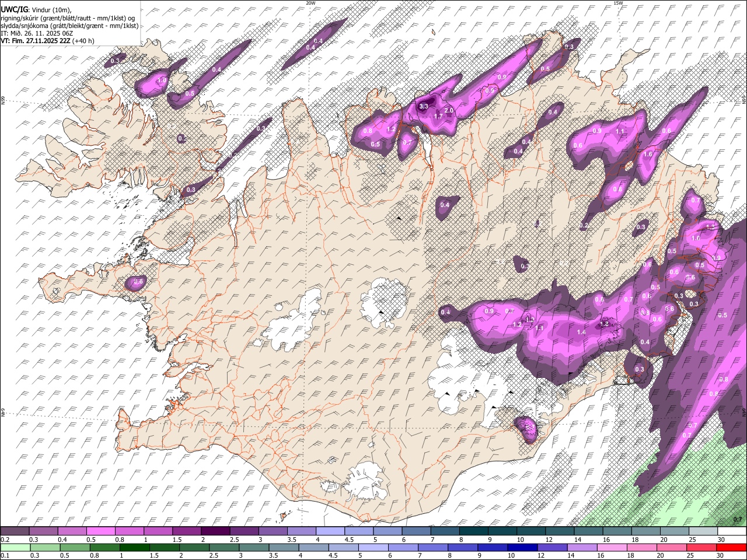Click the "VT: Fim. 27.11.2025 22Z" valid time

tap(36, 41)
